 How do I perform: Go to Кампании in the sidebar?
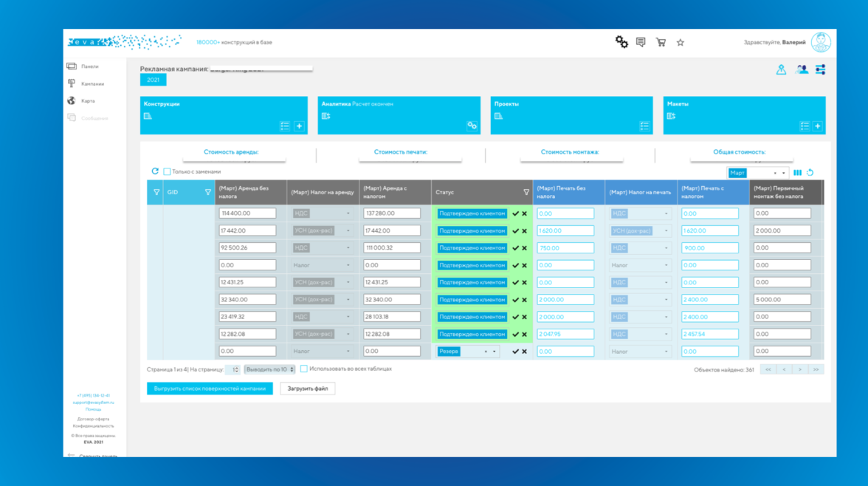pyautogui.click(x=92, y=83)
